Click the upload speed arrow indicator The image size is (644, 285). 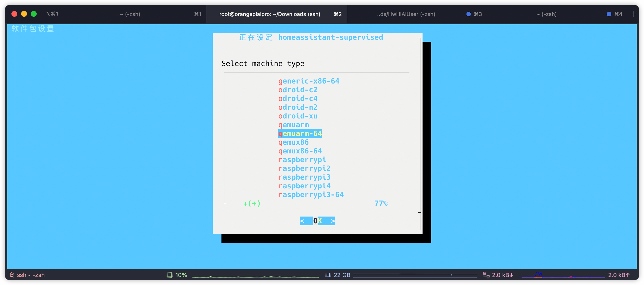pos(627,275)
